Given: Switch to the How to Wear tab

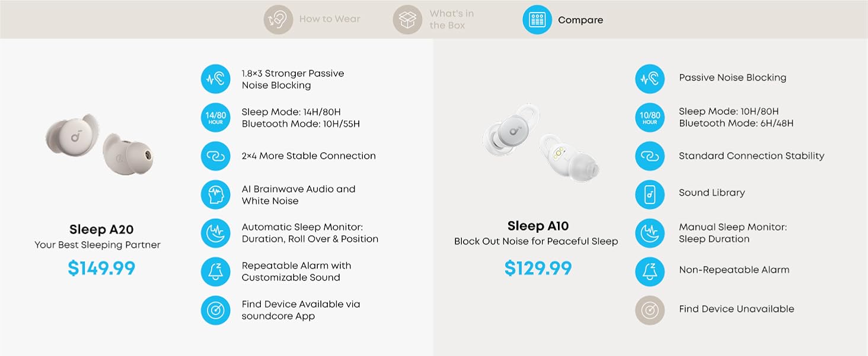Looking at the screenshot, I should click(x=312, y=20).
